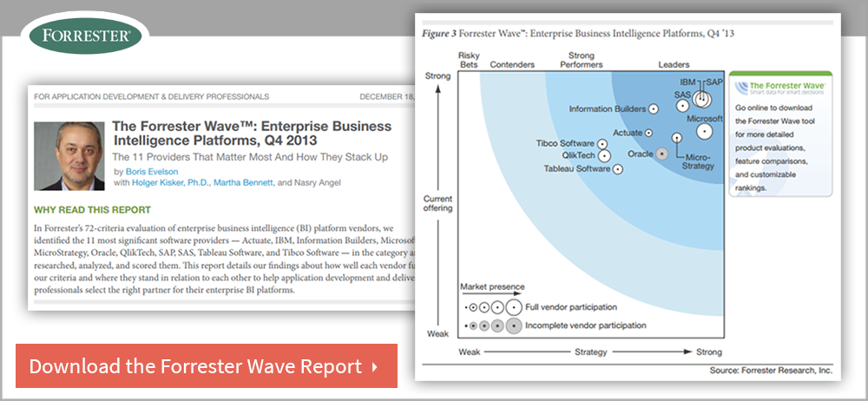The image size is (868, 401).
Task: Select the SAS chart marker
Action: click(x=683, y=104)
